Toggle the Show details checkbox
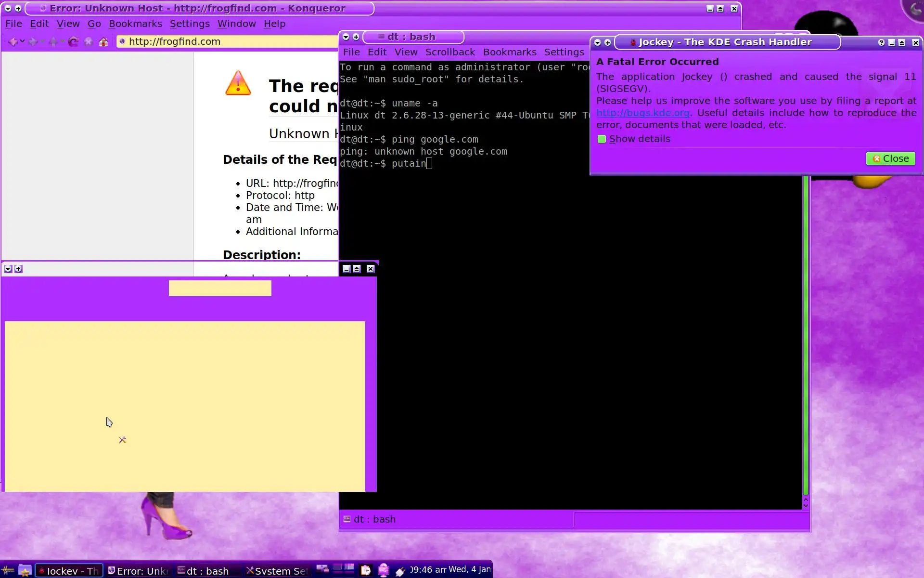The image size is (924, 578). [x=602, y=139]
